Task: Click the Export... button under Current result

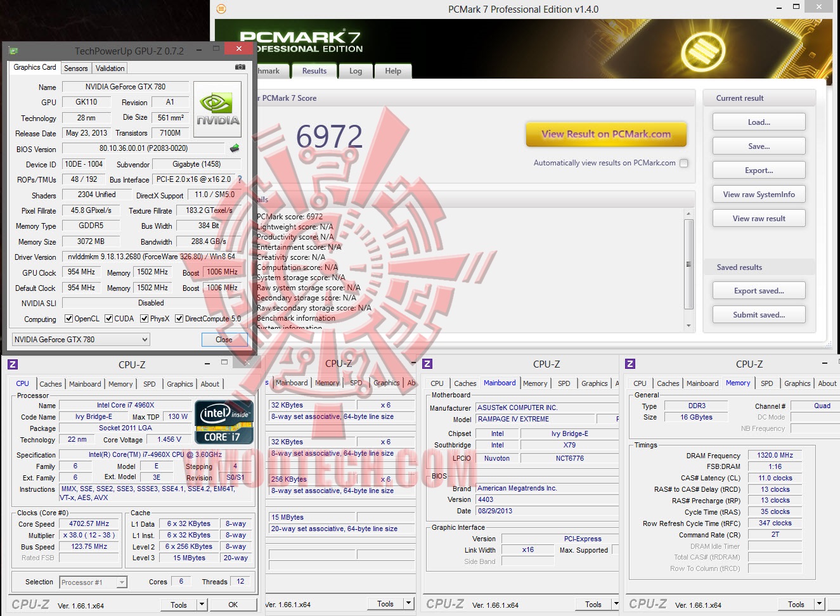Action: coord(759,170)
